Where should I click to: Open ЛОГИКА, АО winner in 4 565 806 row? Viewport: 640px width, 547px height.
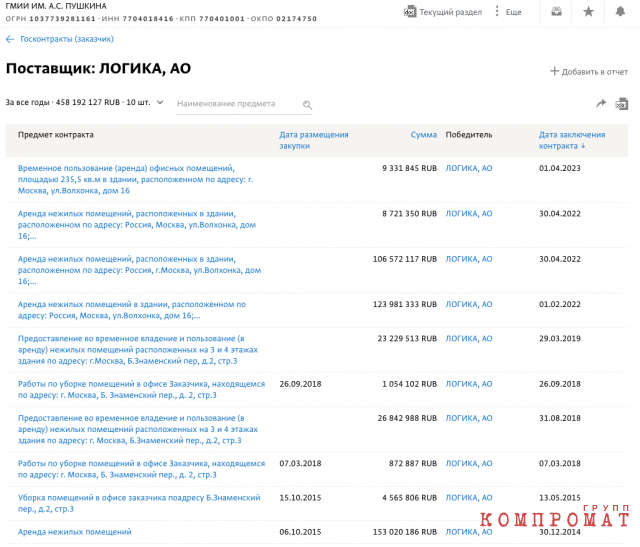click(x=469, y=498)
